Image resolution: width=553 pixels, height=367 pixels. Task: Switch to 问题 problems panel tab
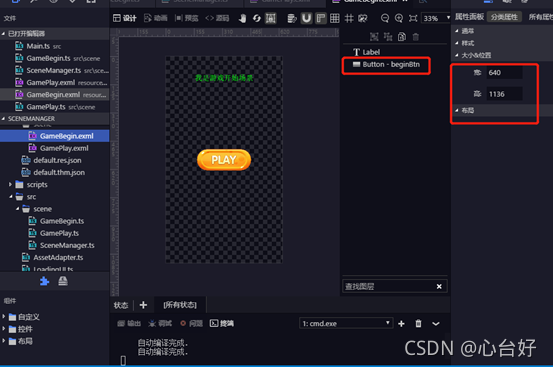(x=192, y=323)
